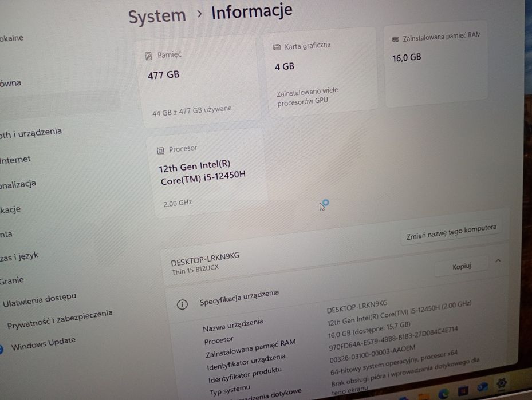
Task: Click the Nazwa urządzenia label
Action: (232, 326)
